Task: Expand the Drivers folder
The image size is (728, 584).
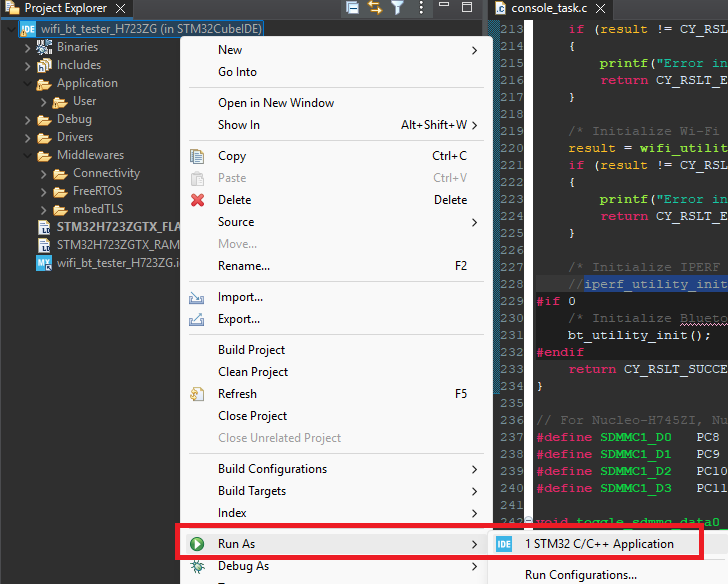Action: (x=29, y=137)
